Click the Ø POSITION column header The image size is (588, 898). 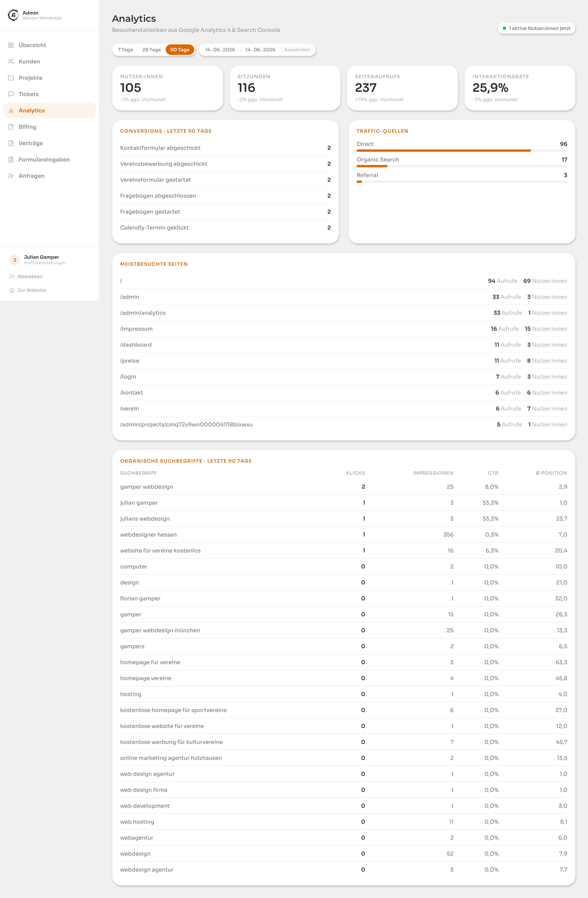click(551, 473)
